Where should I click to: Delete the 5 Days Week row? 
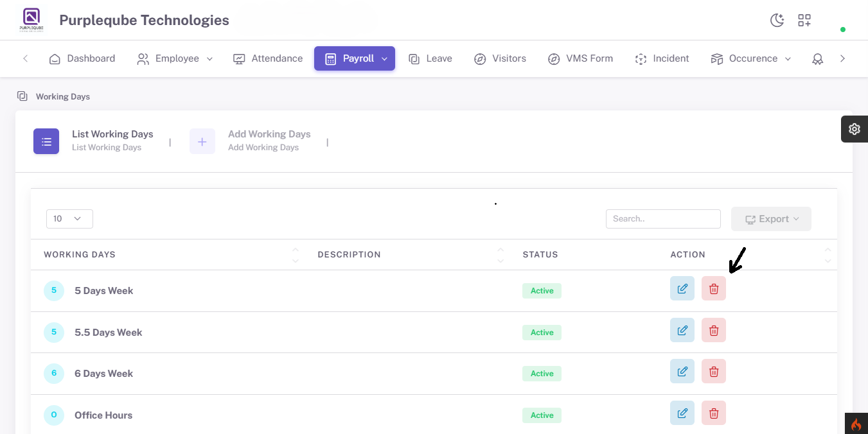[x=714, y=288]
